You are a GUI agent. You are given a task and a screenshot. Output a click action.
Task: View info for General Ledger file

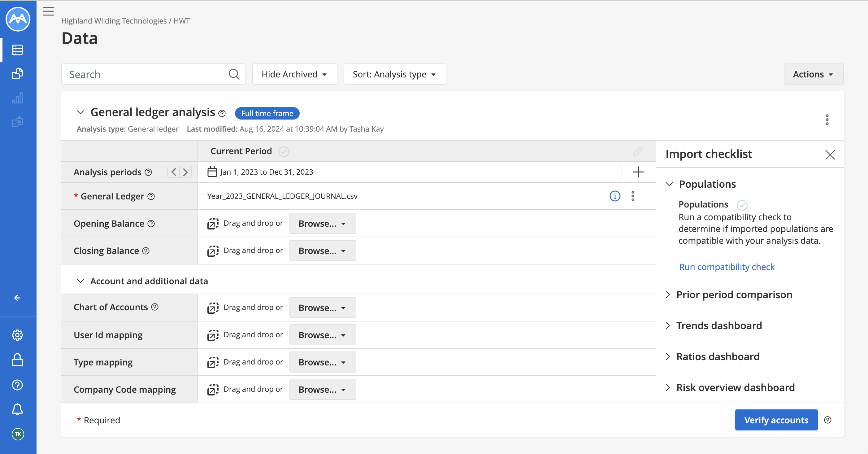(x=614, y=196)
